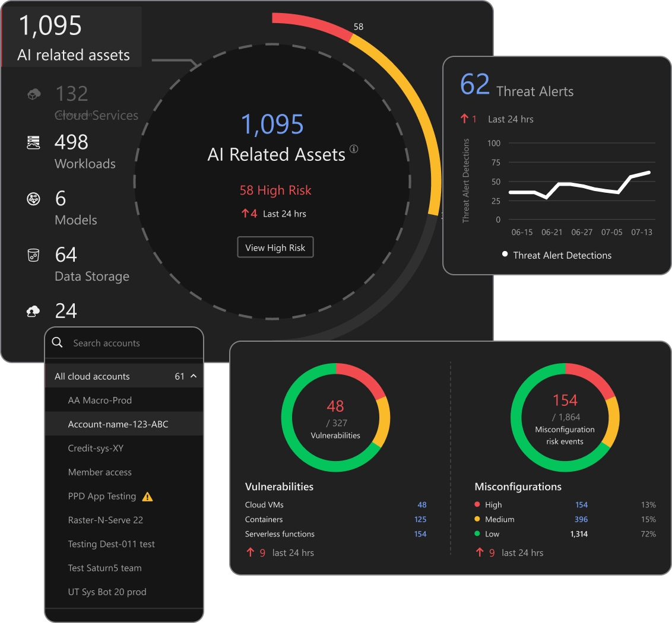Select the UT Sys Bot 20 prod account

107,592
